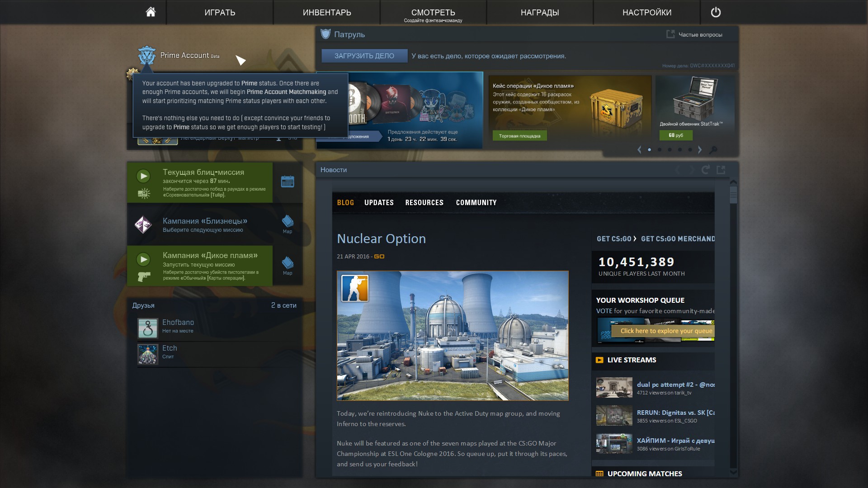Open Частые вопросы external link icon

coord(670,34)
